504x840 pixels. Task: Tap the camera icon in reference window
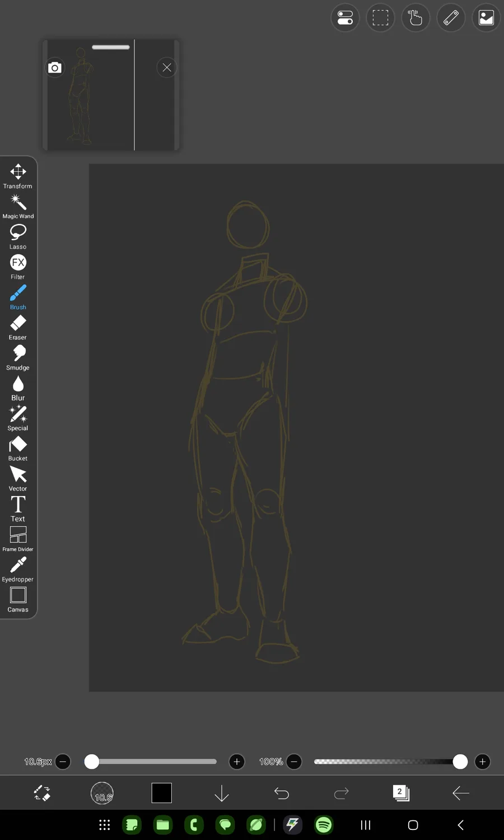coord(55,68)
